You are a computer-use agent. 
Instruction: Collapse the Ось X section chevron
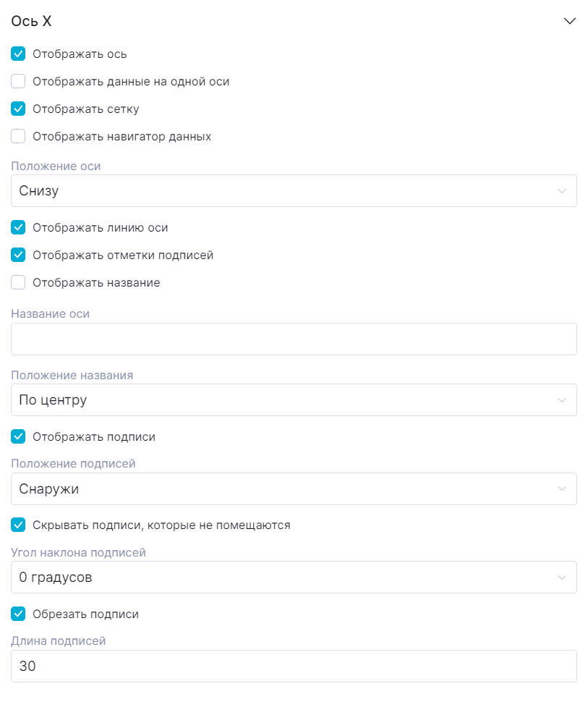[569, 21]
